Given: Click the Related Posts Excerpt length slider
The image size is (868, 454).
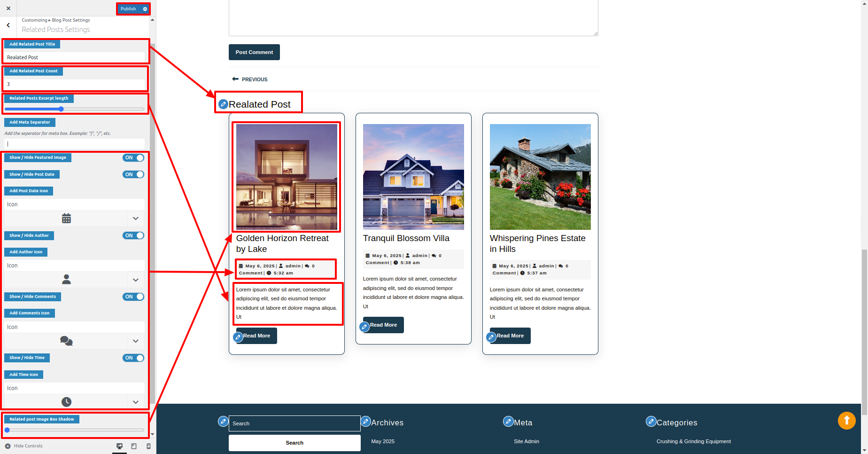Looking at the screenshot, I should [74, 109].
